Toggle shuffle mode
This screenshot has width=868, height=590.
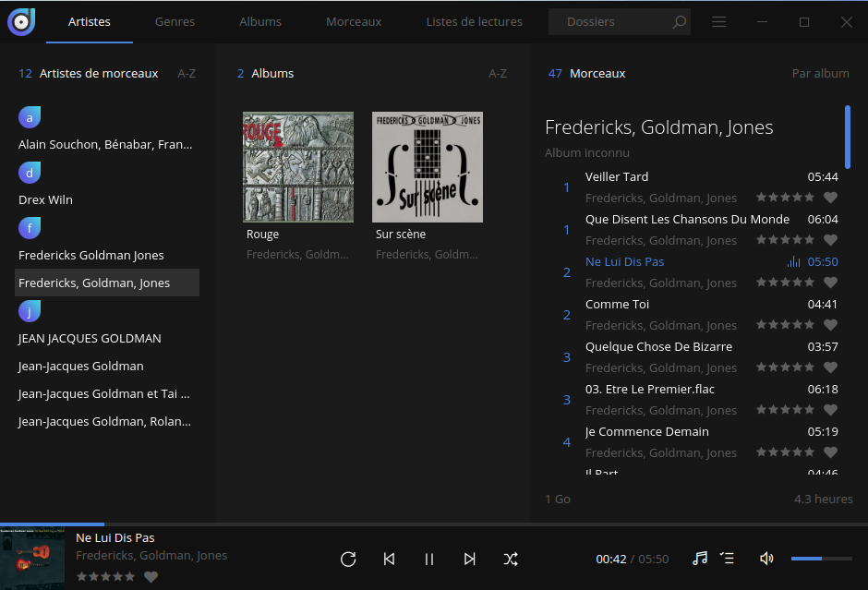(x=511, y=559)
